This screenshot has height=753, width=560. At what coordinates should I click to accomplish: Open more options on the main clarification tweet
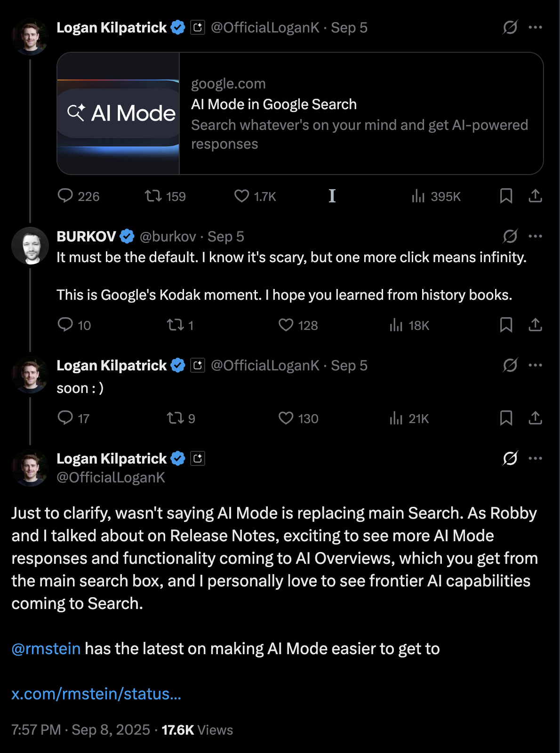coord(535,458)
